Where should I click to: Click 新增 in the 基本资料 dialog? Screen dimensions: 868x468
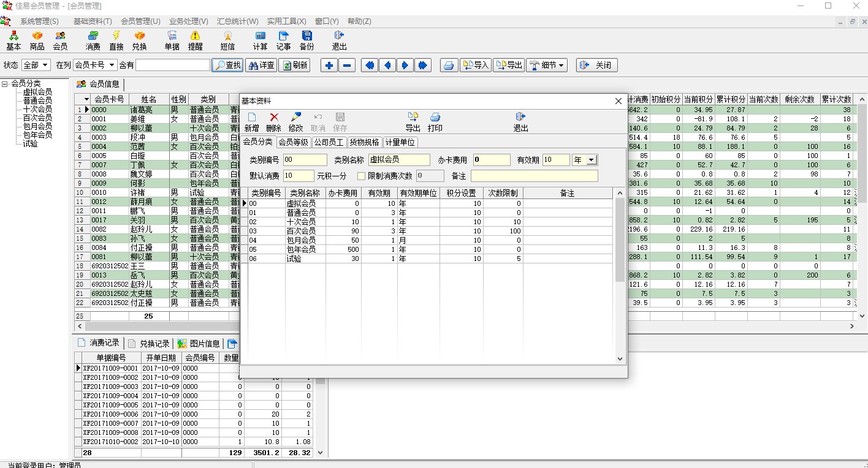pyautogui.click(x=251, y=122)
